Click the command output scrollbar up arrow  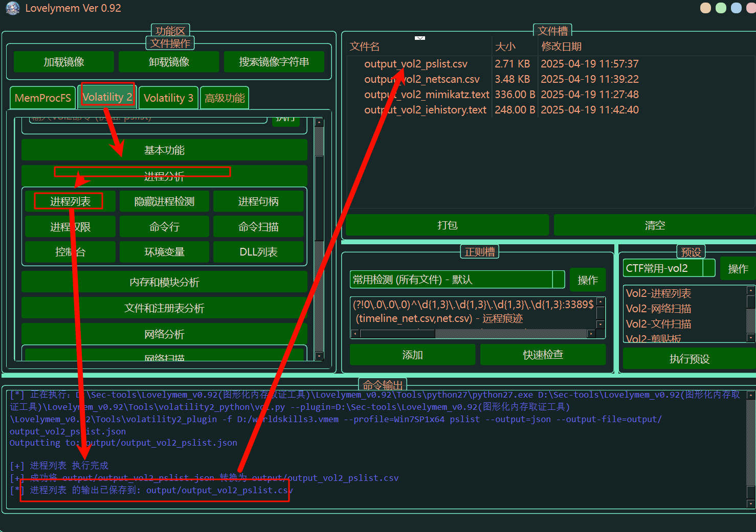click(x=751, y=395)
